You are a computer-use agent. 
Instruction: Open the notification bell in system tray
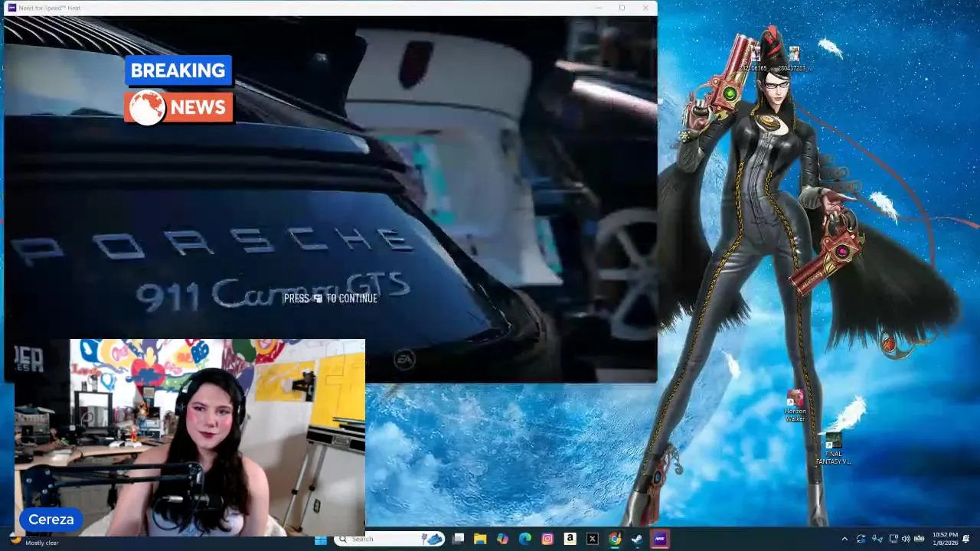tap(967, 539)
